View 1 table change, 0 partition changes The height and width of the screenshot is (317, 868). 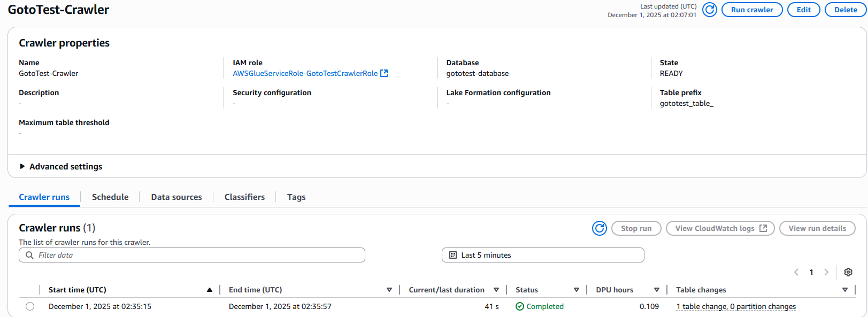click(735, 306)
